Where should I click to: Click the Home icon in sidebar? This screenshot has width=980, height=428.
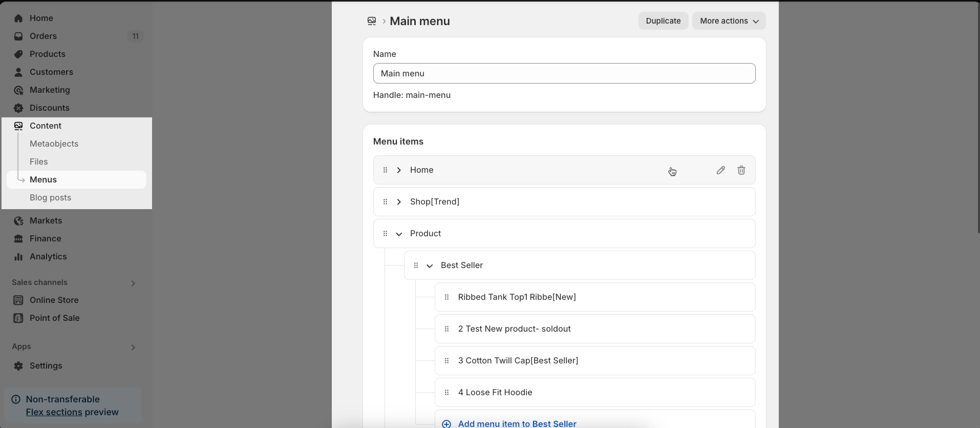(x=18, y=18)
